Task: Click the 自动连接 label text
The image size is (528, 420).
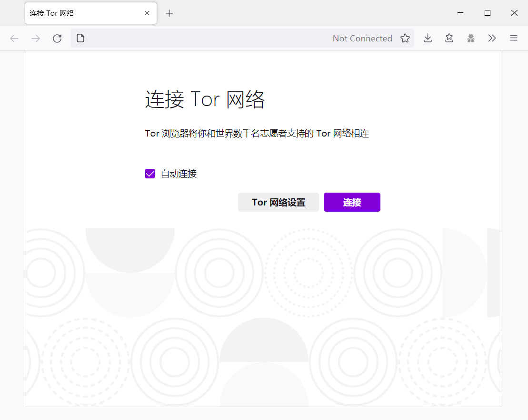Action: coord(179,174)
